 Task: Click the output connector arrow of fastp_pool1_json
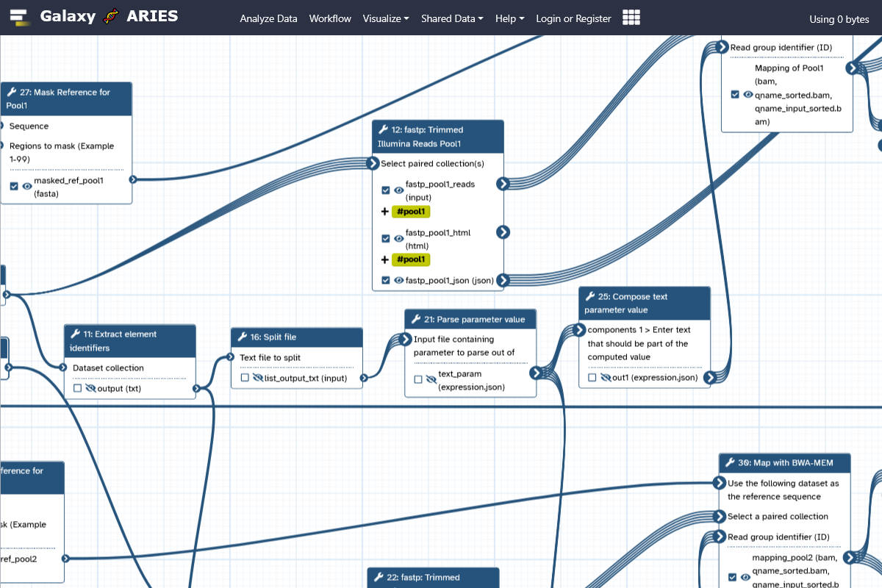503,280
